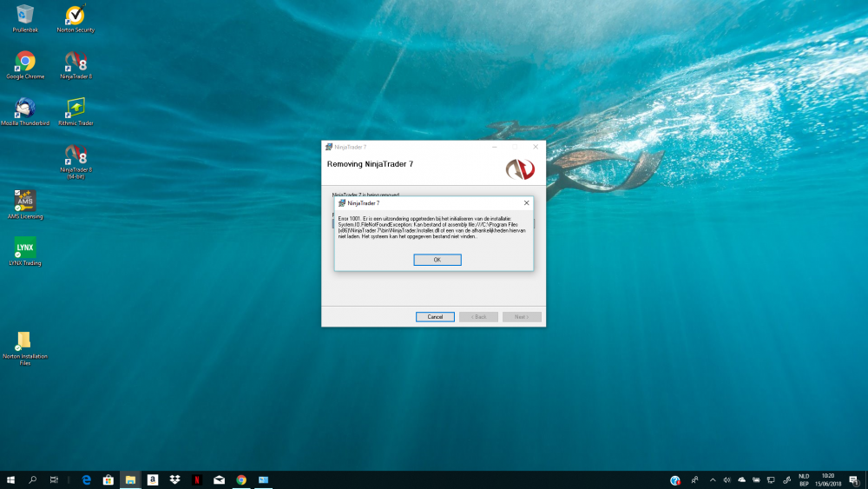This screenshot has width=868, height=489.
Task: Open Microsoft Edge from the taskbar
Action: coord(86,479)
